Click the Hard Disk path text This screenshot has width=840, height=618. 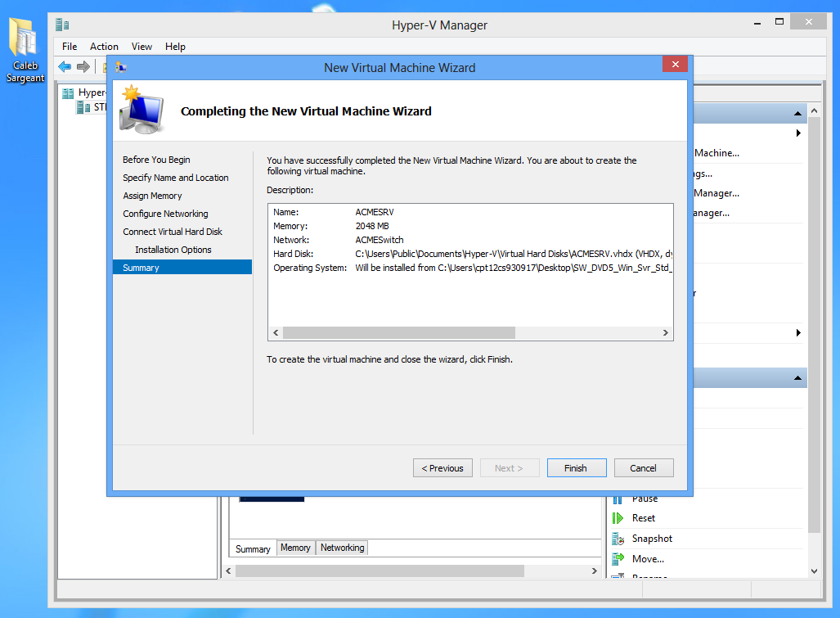[514, 254]
